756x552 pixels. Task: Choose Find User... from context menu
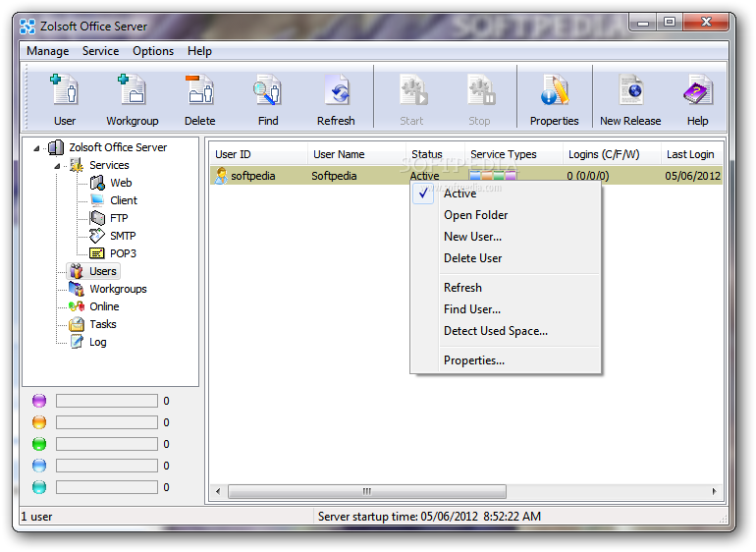(x=505, y=309)
